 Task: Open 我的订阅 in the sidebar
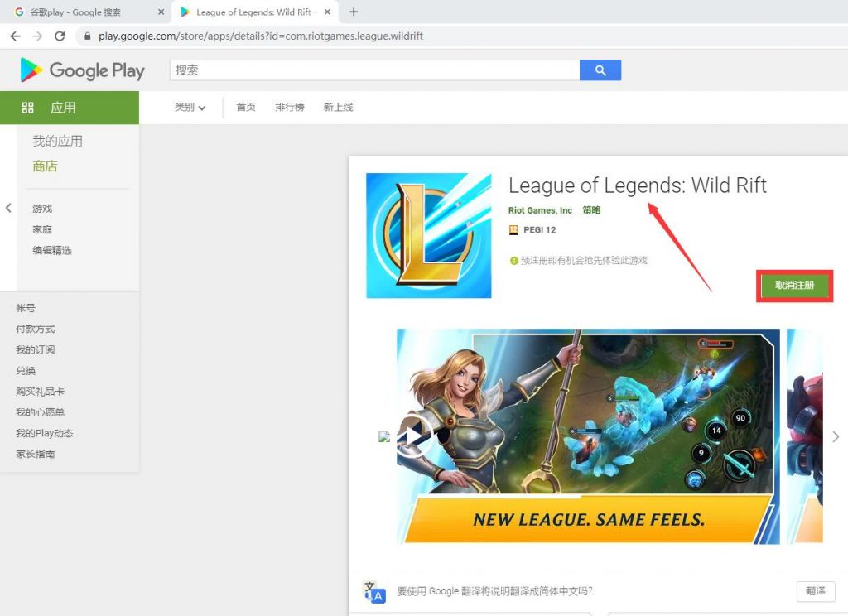(x=35, y=349)
